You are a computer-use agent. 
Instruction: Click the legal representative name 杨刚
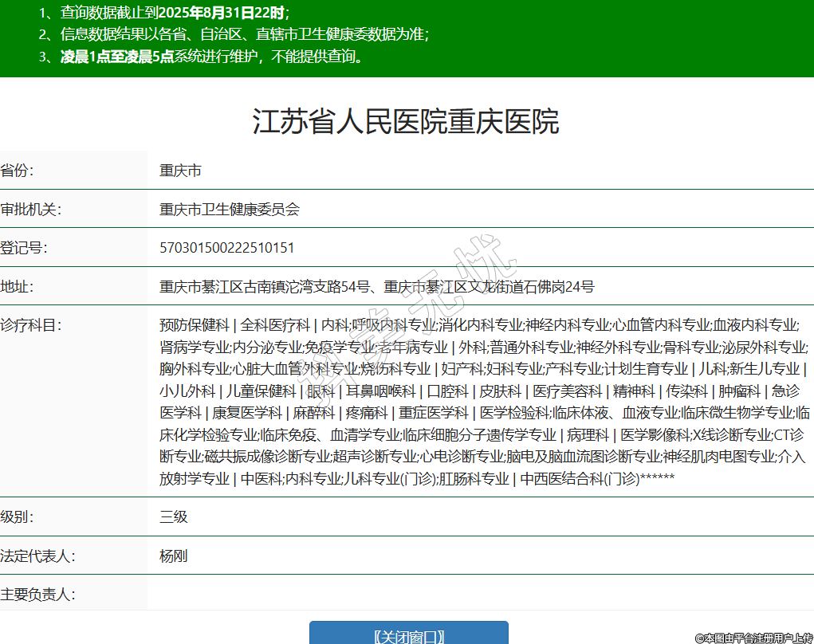[x=174, y=556]
